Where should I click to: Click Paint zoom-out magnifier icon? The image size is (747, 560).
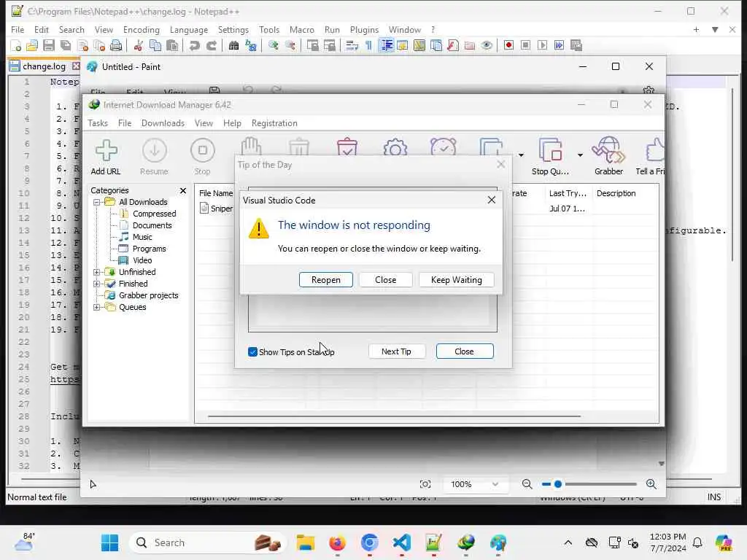[x=527, y=484]
